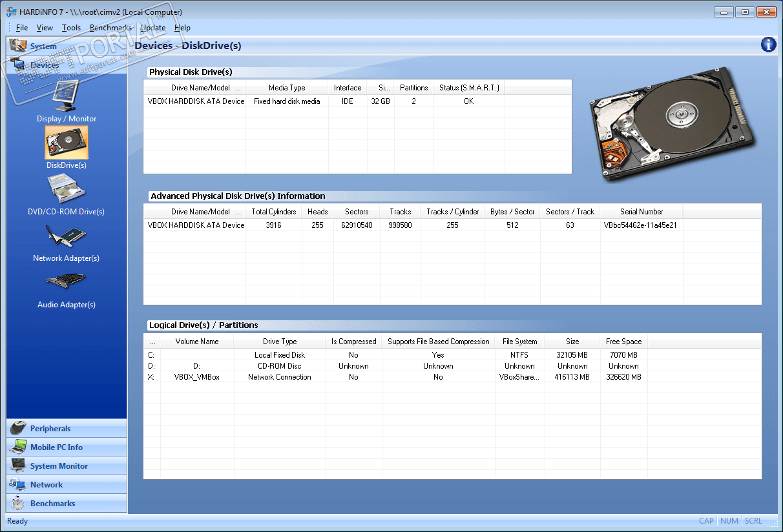Viewport: 783px width, 532px height.
Task: Click the Benchmarks stopwatch icon
Action: 18,503
